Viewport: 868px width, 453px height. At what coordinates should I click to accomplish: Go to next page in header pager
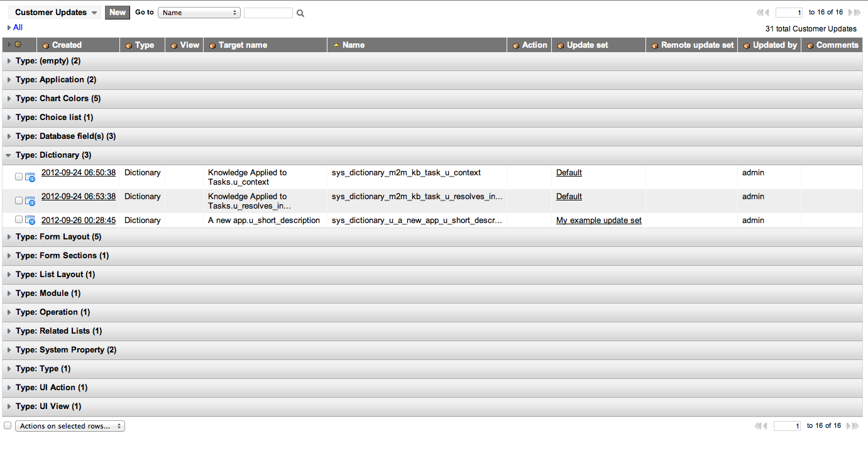850,13
